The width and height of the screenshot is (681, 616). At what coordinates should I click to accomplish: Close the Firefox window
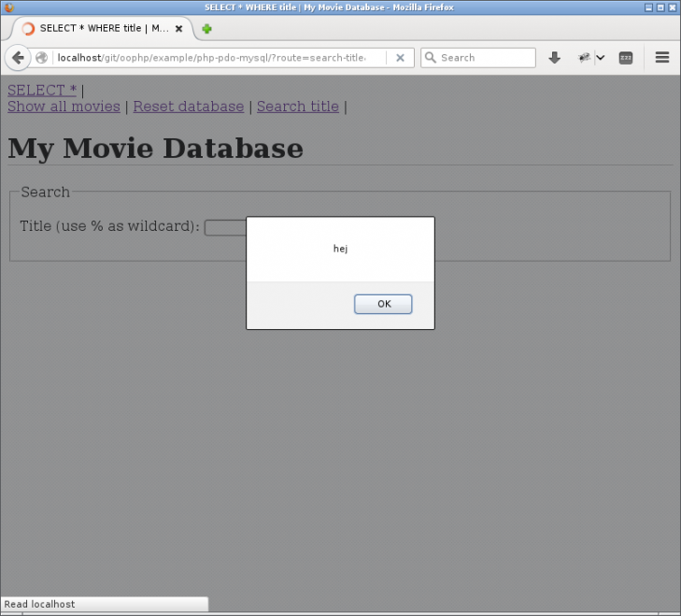(x=673, y=7)
